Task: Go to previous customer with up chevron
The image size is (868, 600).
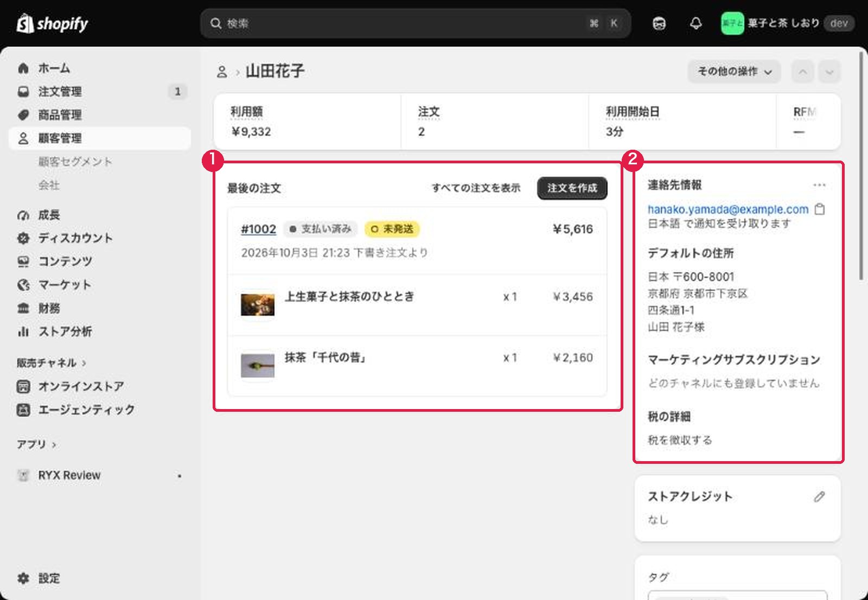Action: [x=803, y=72]
